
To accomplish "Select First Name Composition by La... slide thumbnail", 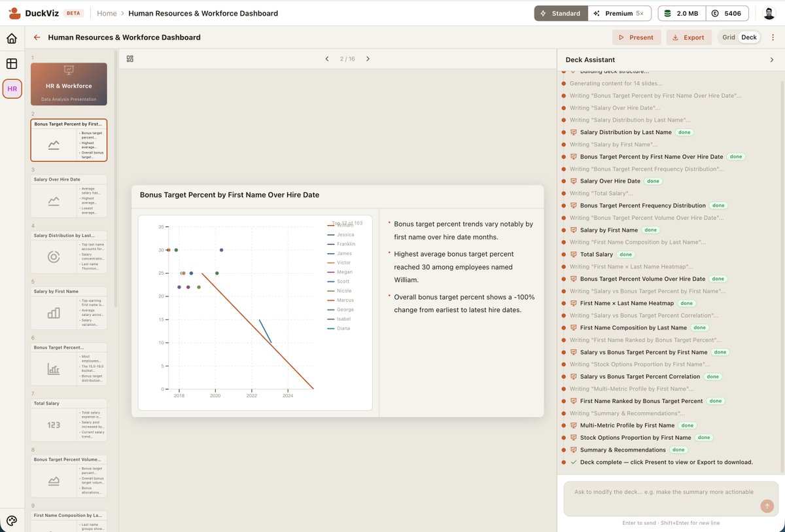I will coord(69,522).
